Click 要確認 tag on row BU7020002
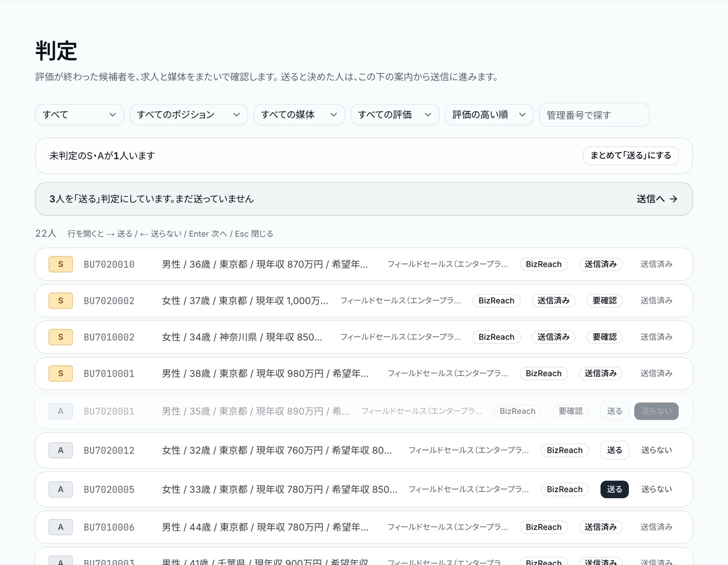Image resolution: width=728 pixels, height=565 pixels. 604,300
